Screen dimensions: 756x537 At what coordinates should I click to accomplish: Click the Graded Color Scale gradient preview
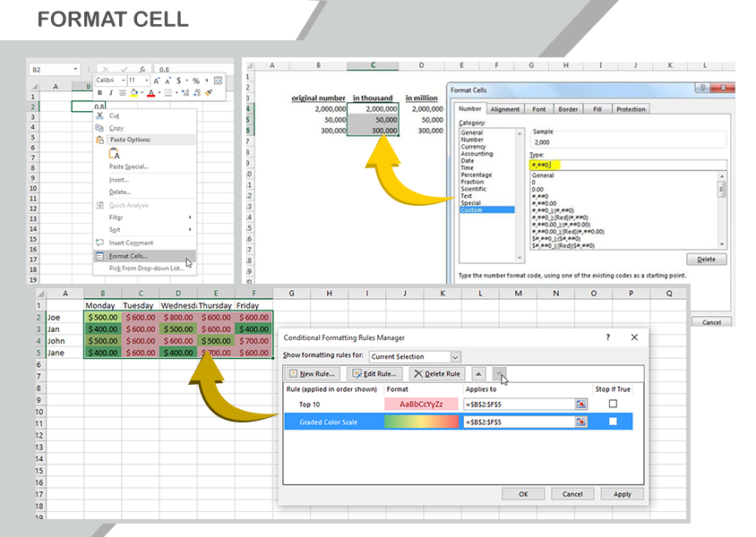point(420,422)
